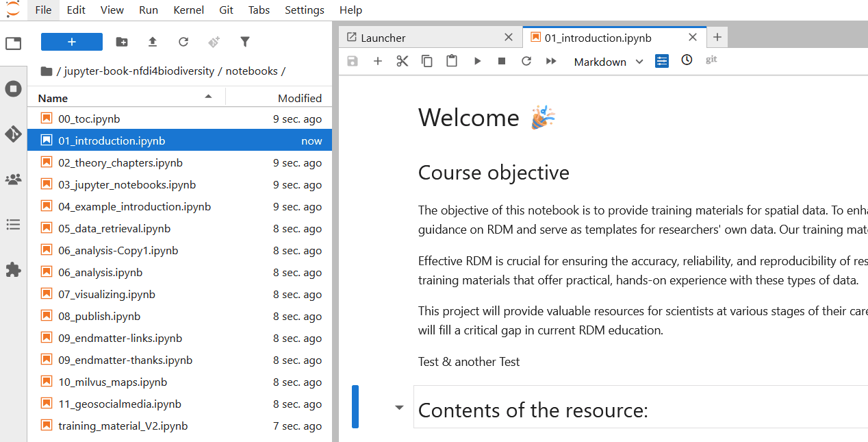Viewport: 868px width, 442px height.
Task: Upload files into the notebooks folder
Action: click(x=152, y=42)
